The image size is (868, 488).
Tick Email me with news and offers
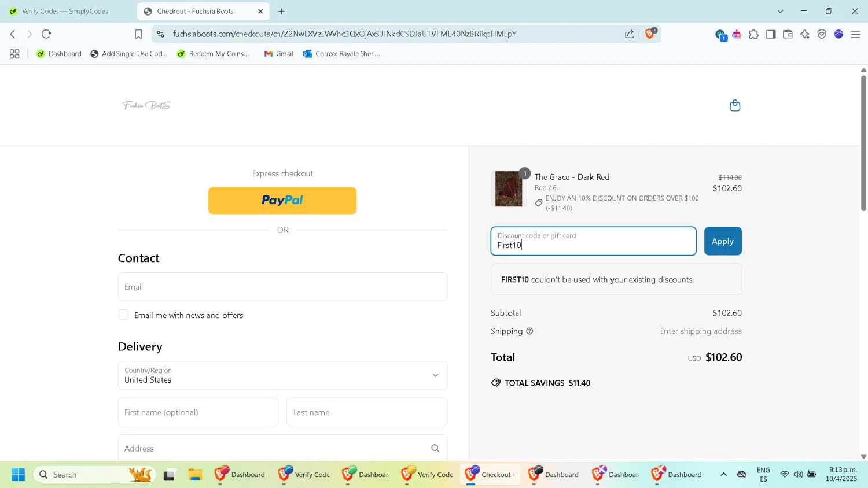[x=123, y=315]
